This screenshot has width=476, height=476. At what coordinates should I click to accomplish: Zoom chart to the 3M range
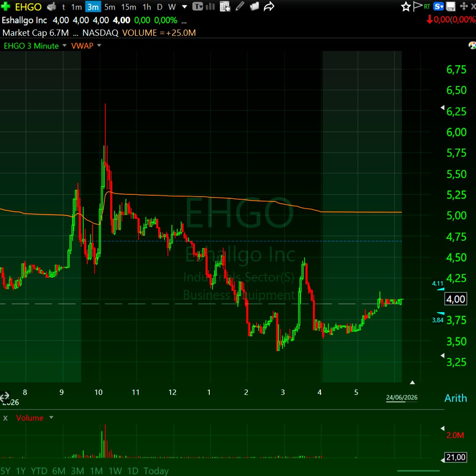coord(78,471)
